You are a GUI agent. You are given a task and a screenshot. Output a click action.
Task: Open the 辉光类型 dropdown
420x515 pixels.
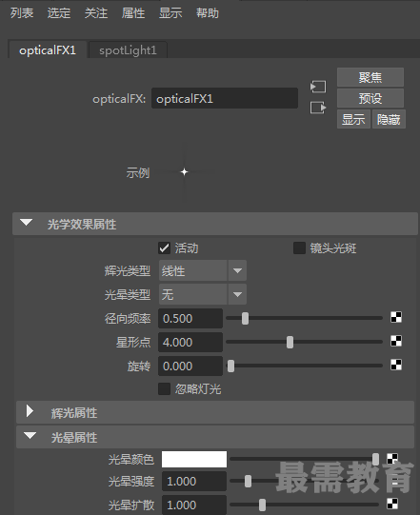(203, 270)
